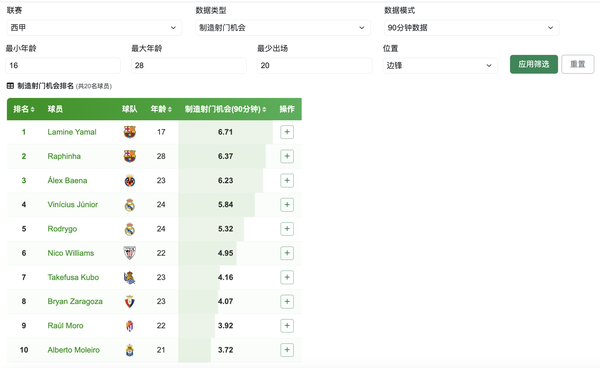The height and width of the screenshot is (368, 600).
Task: Open player link Bryan Zaragoza
Action: tap(75, 301)
